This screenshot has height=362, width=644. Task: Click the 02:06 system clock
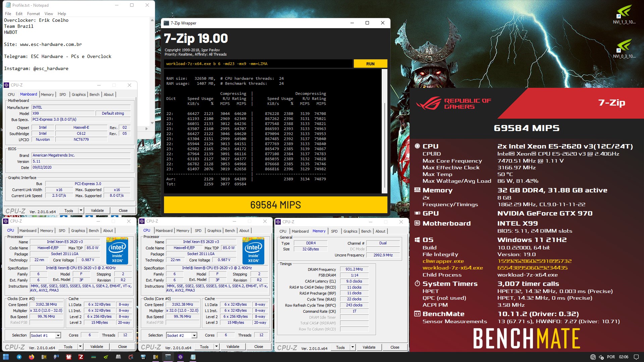(x=624, y=357)
